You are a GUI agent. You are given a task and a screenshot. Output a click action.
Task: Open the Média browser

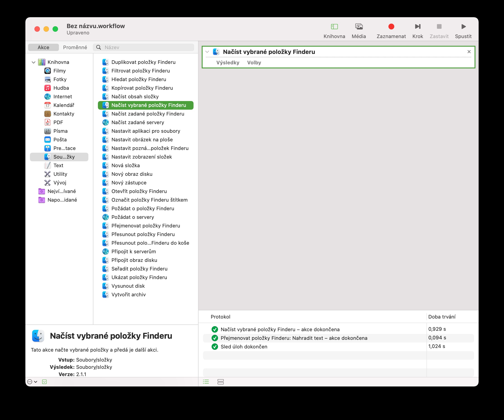(359, 27)
